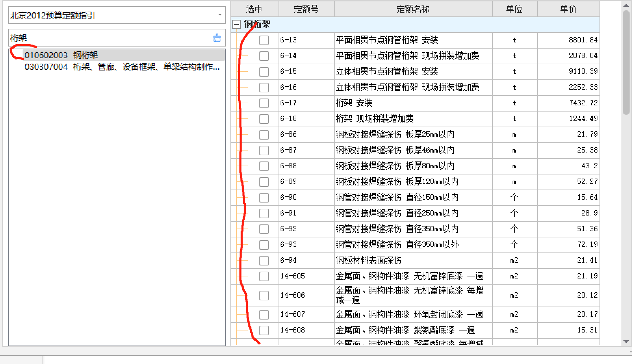Select 010602003 钢桁架 list item

117,55
